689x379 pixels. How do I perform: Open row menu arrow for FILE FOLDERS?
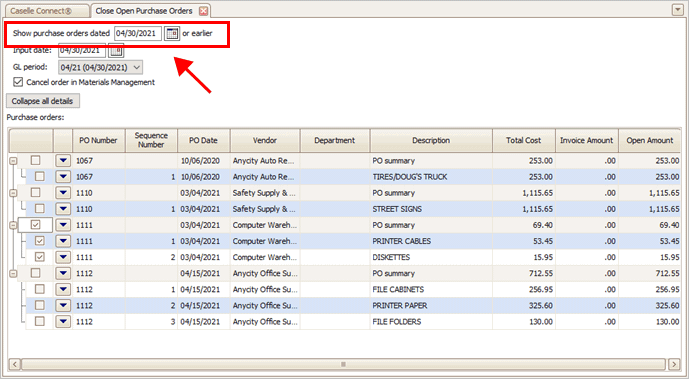(63, 321)
